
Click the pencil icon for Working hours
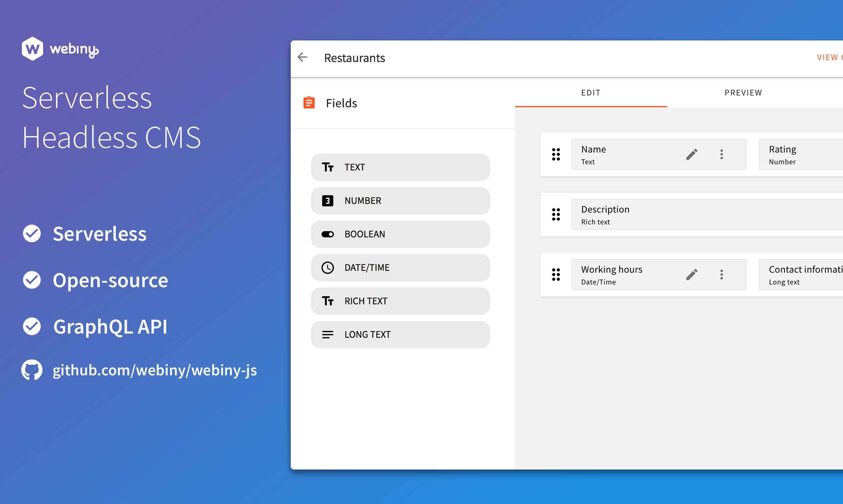click(691, 275)
